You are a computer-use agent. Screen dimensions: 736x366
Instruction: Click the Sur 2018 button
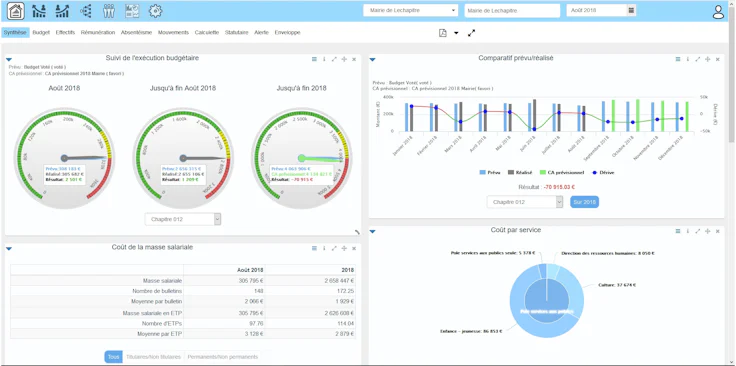pyautogui.click(x=584, y=202)
